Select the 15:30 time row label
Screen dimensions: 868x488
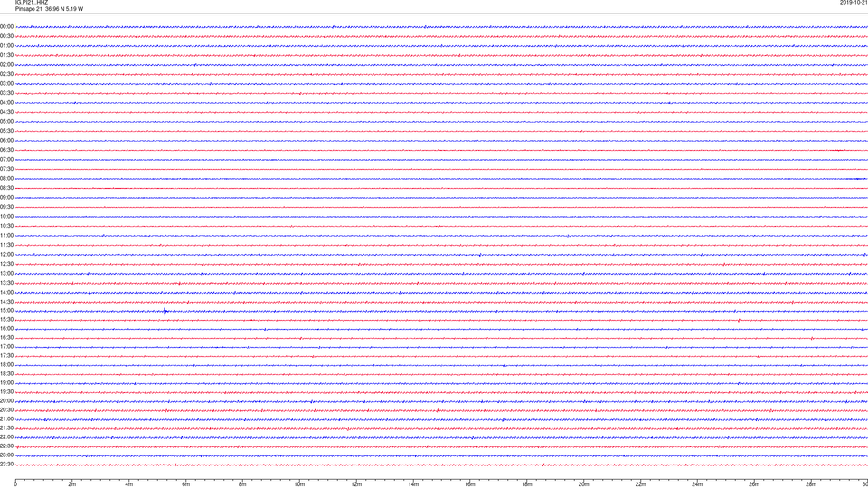tap(6, 319)
